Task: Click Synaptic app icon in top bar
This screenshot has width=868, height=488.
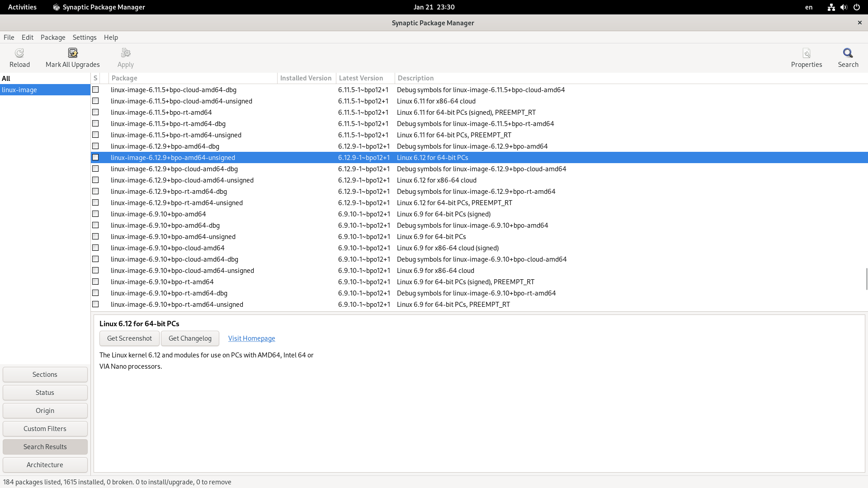Action: tap(57, 7)
